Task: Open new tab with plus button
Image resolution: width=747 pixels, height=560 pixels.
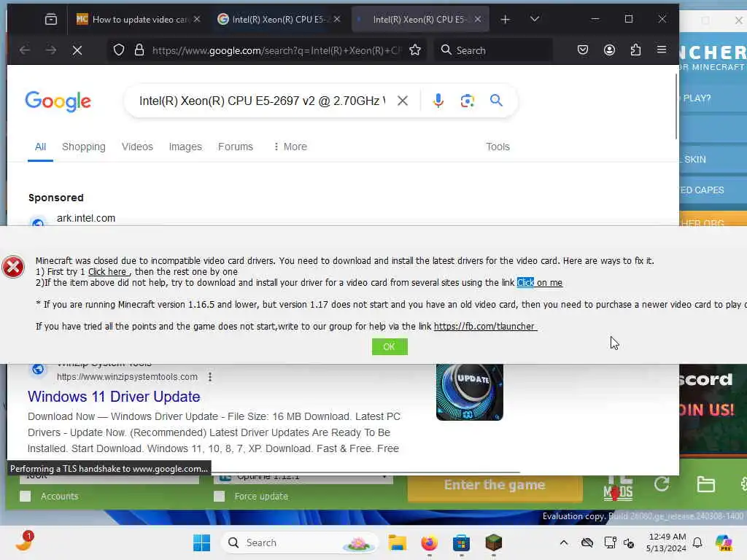Action: click(506, 20)
